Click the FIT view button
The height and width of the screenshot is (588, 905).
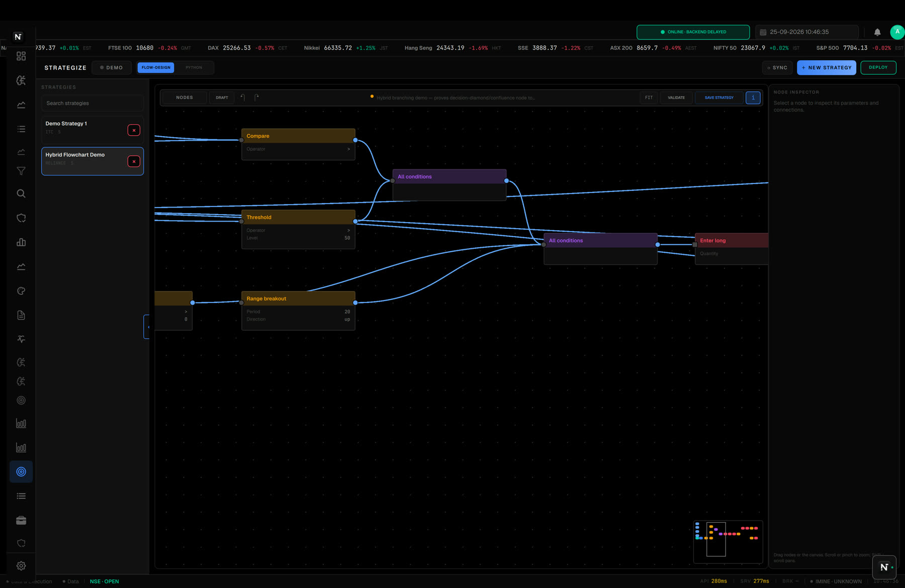tap(649, 97)
